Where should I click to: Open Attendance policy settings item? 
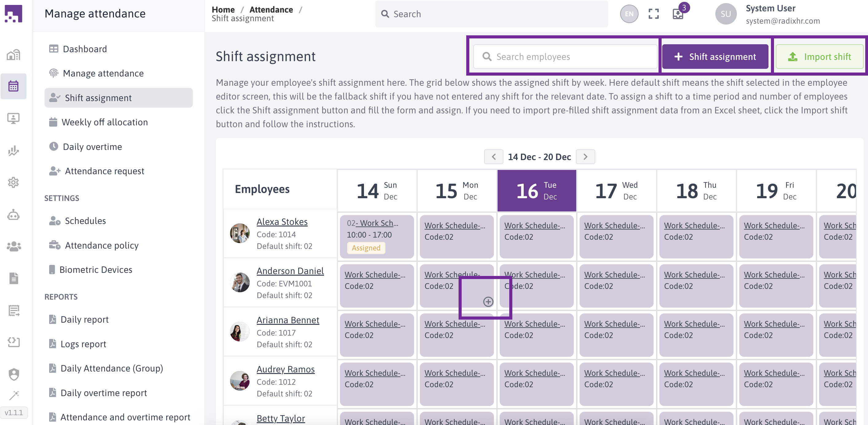[101, 245]
